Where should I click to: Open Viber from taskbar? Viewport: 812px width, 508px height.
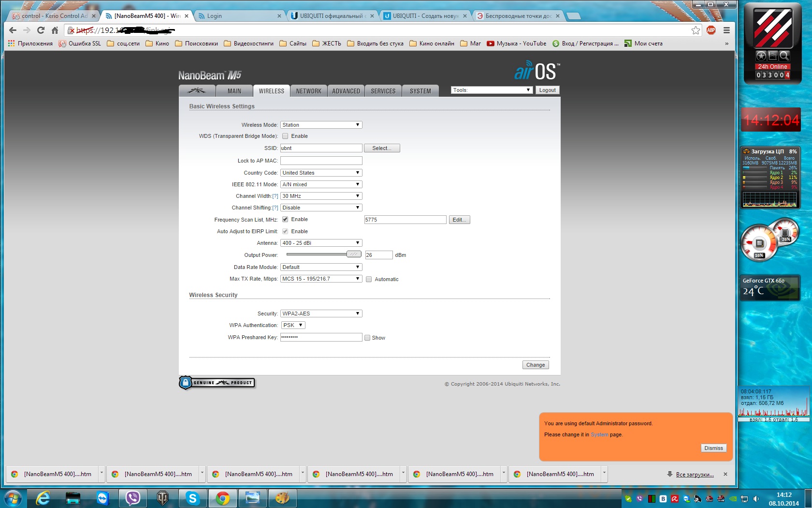click(133, 498)
